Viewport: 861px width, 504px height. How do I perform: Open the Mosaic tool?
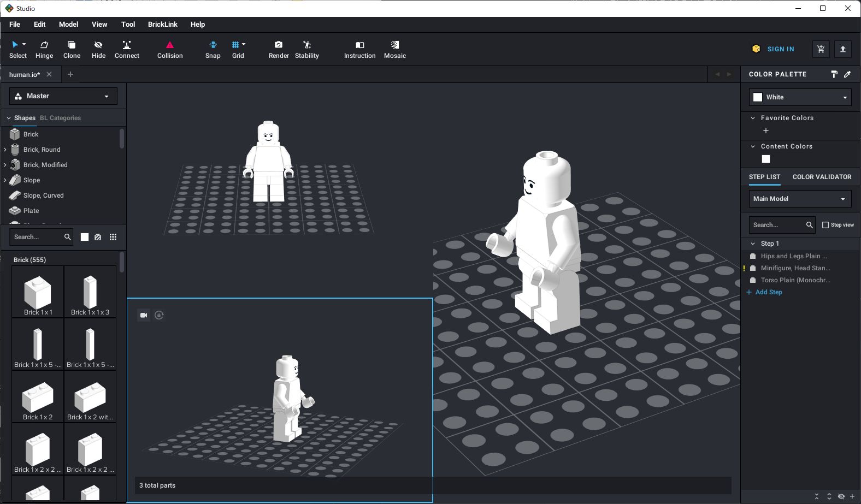tap(395, 49)
